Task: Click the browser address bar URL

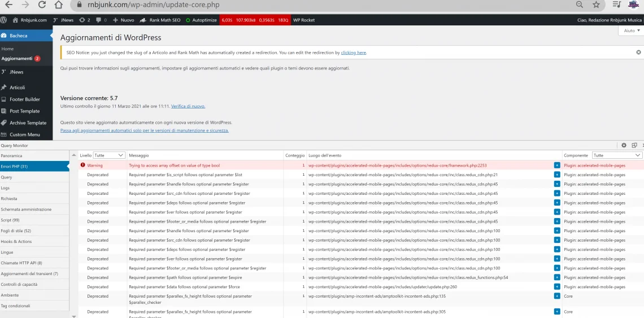Action: [x=154, y=5]
